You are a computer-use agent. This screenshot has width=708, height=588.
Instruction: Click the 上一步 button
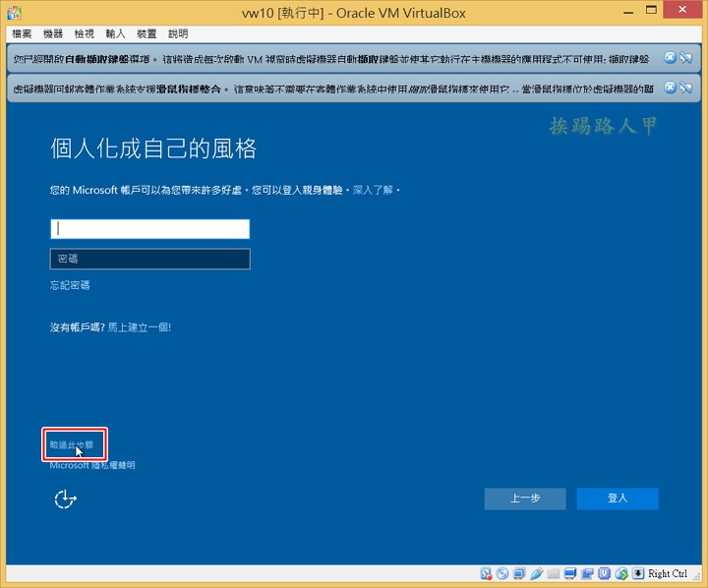(x=525, y=499)
